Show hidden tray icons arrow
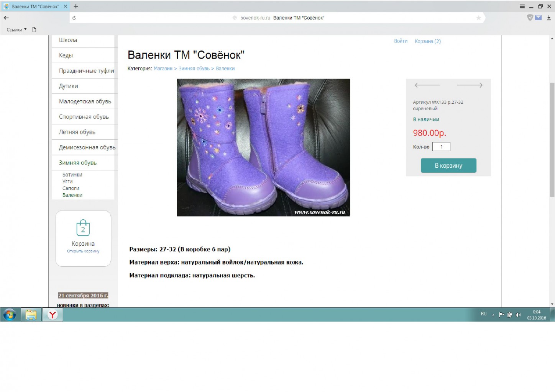 (x=493, y=315)
